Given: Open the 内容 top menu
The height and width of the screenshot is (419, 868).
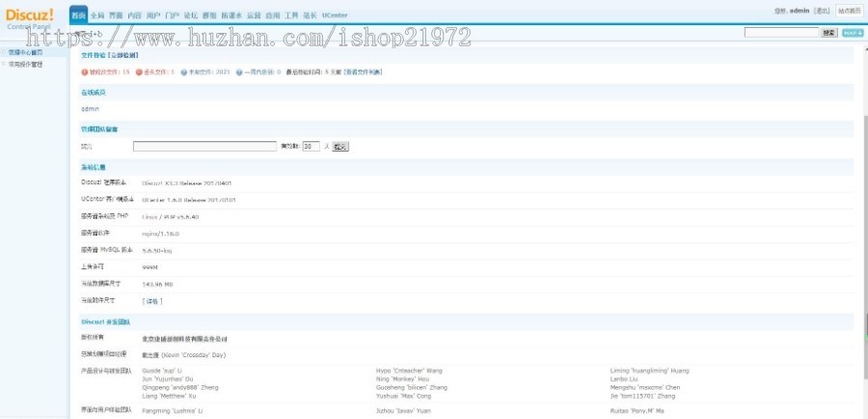Looking at the screenshot, I should tap(134, 15).
